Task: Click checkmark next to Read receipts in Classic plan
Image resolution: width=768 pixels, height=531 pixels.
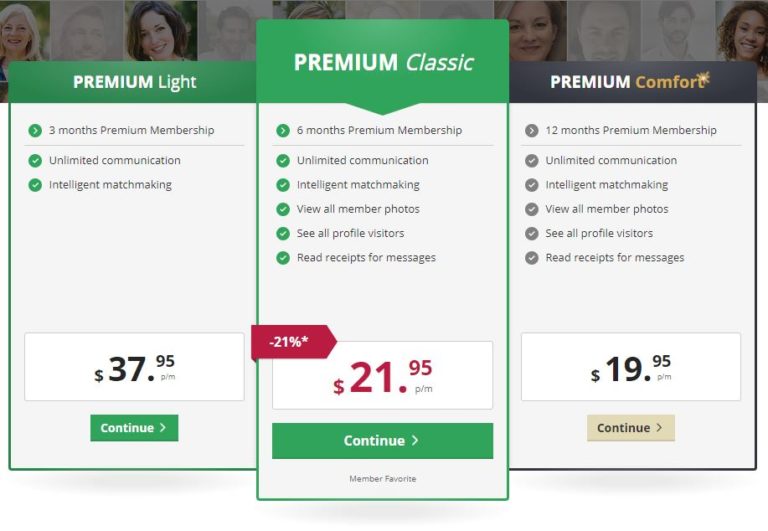Action: point(283,258)
